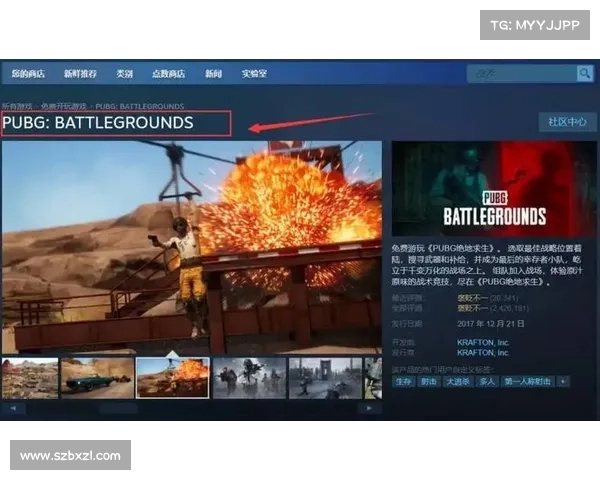The image size is (600, 480).
Task: Click the 免费开玩游戏 breadcrumb link
Action: (x=64, y=106)
